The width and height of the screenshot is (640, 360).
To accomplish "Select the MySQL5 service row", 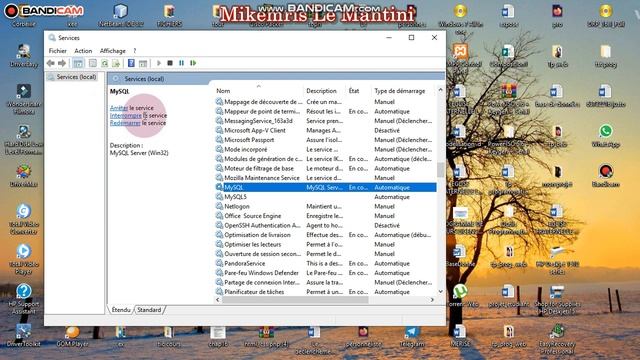I will pos(325,197).
